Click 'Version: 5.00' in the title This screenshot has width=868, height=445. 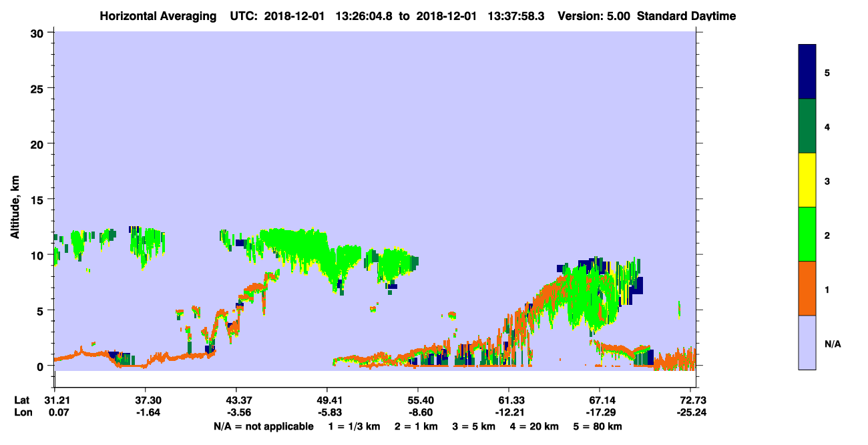tap(596, 15)
